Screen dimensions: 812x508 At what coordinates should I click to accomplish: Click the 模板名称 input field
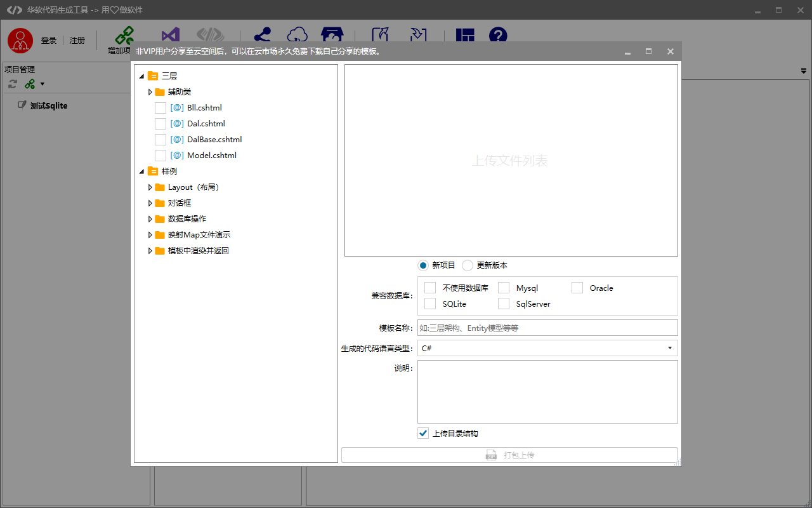pos(547,328)
